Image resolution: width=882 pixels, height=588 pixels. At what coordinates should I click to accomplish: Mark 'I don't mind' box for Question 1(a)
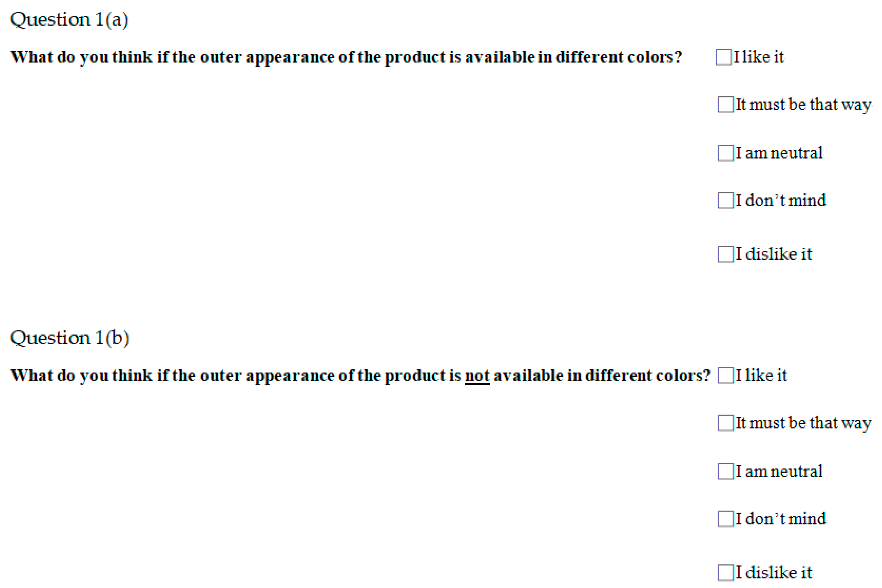[726, 200]
